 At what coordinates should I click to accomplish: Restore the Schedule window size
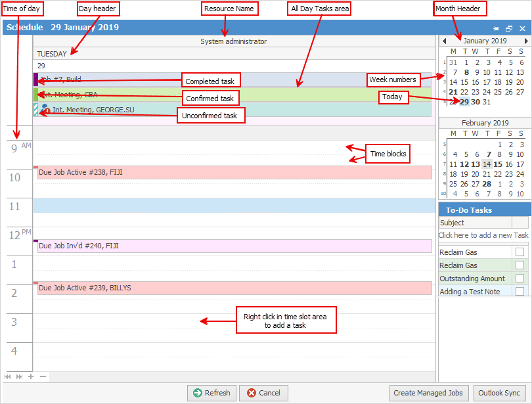509,28
